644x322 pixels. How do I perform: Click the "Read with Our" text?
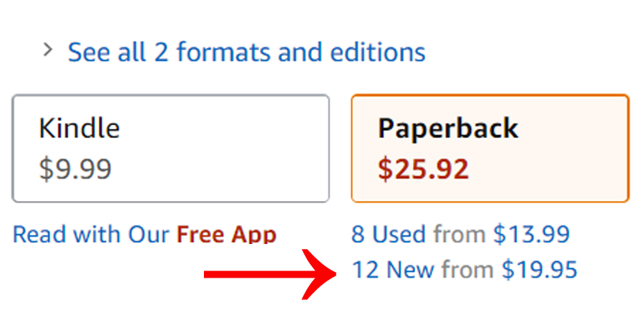pyautogui.click(x=91, y=234)
